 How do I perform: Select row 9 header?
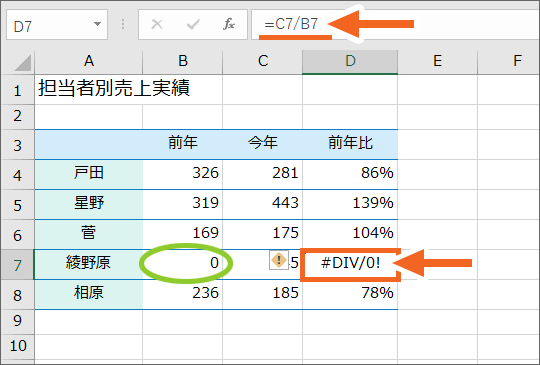[x=18, y=322]
